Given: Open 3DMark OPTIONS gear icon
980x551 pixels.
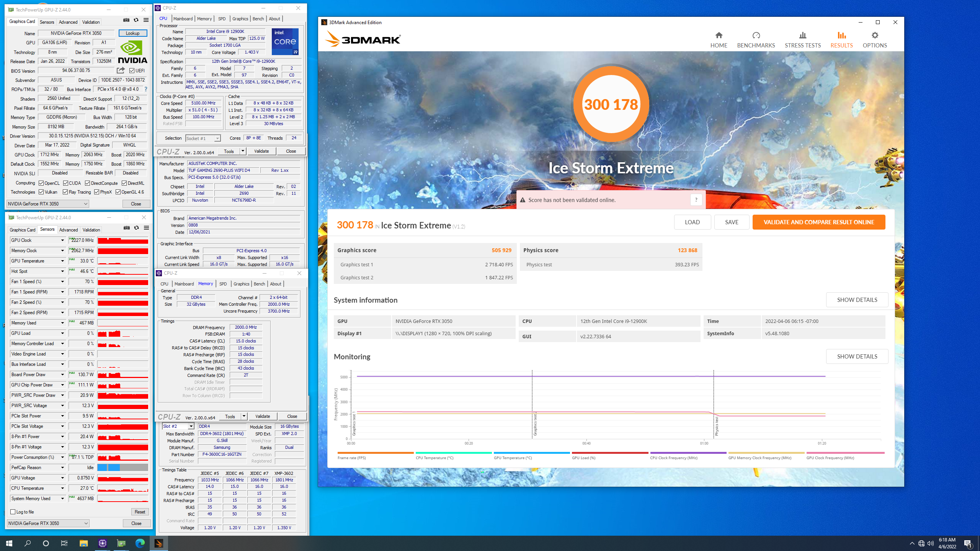Looking at the screenshot, I should point(875,35).
